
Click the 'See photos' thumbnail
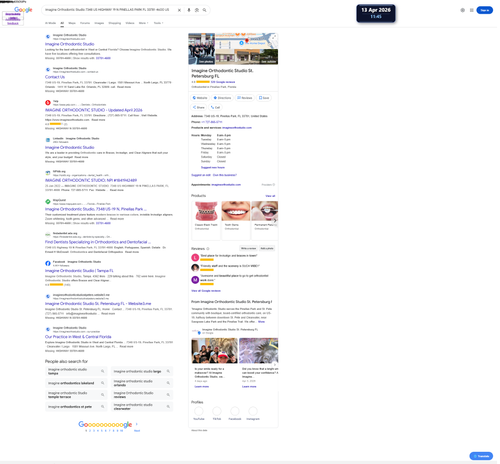click(202, 49)
